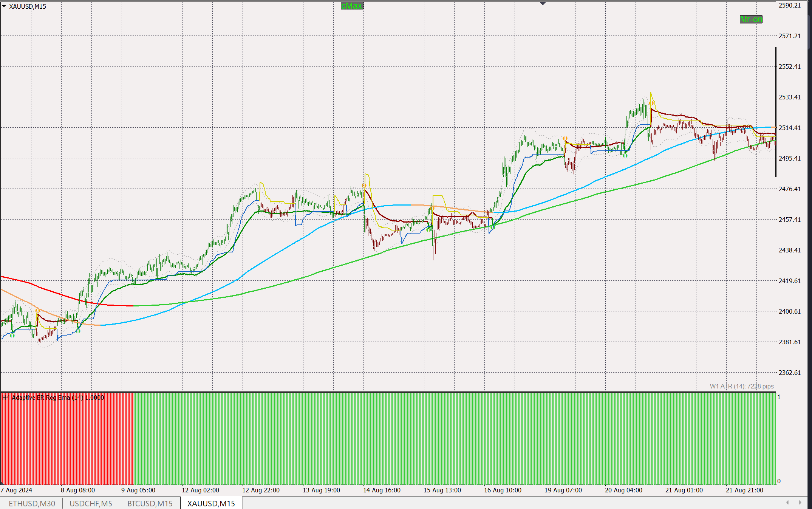The height and width of the screenshot is (509, 812).
Task: Click the orange signal marker near 19 Aug 07:00
Action: coord(565,139)
